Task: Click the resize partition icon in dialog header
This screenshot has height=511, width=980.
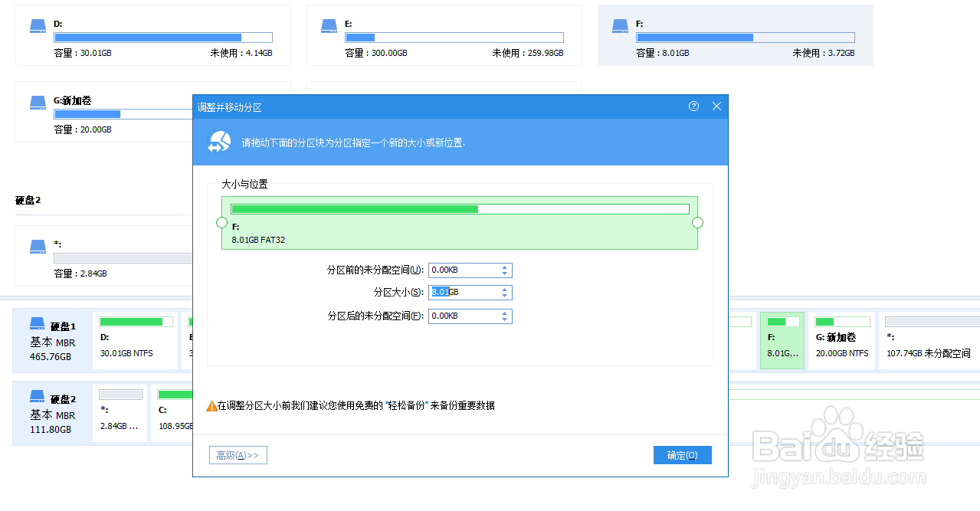Action: (x=219, y=142)
